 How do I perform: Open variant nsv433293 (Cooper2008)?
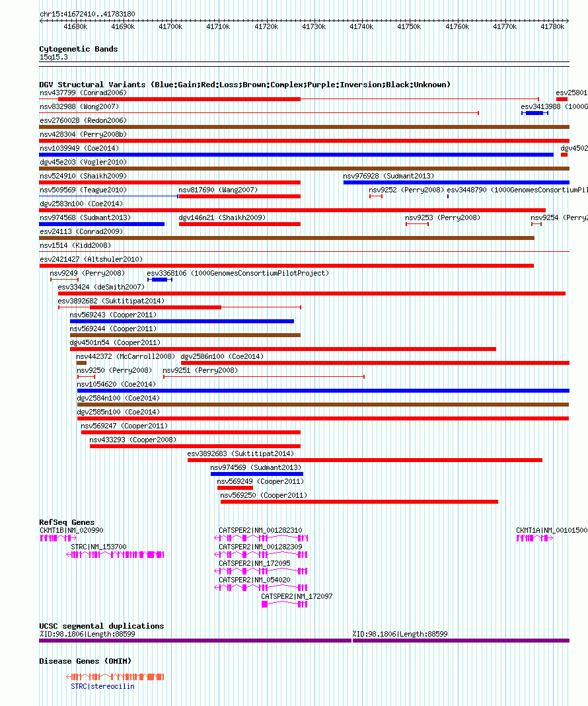(133, 440)
